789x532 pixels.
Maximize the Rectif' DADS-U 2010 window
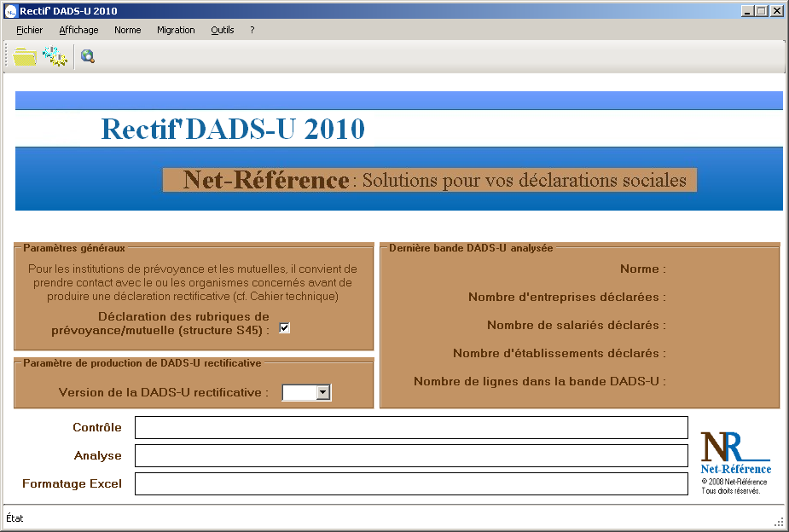pos(762,11)
